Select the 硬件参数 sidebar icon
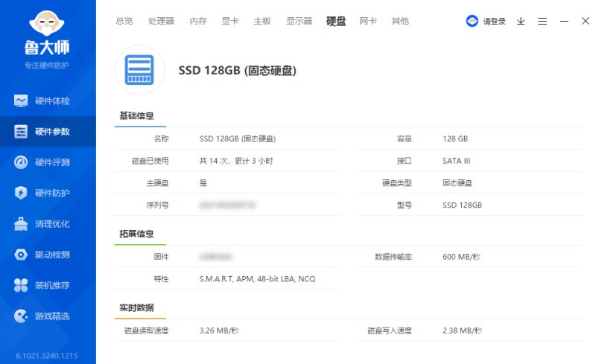 coord(21,132)
